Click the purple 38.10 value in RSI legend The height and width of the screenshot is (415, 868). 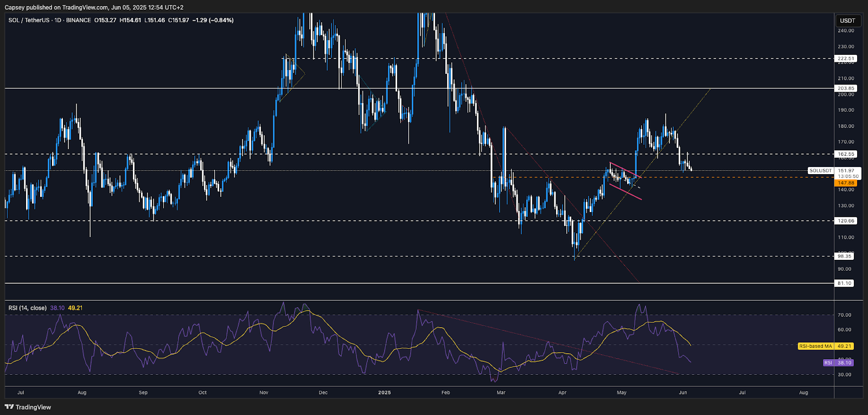pyautogui.click(x=58, y=308)
